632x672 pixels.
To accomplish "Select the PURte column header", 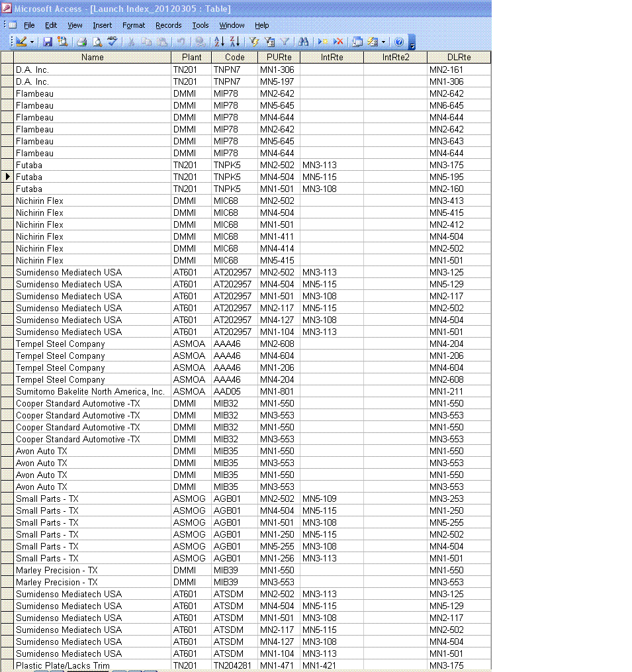I will coord(279,57).
